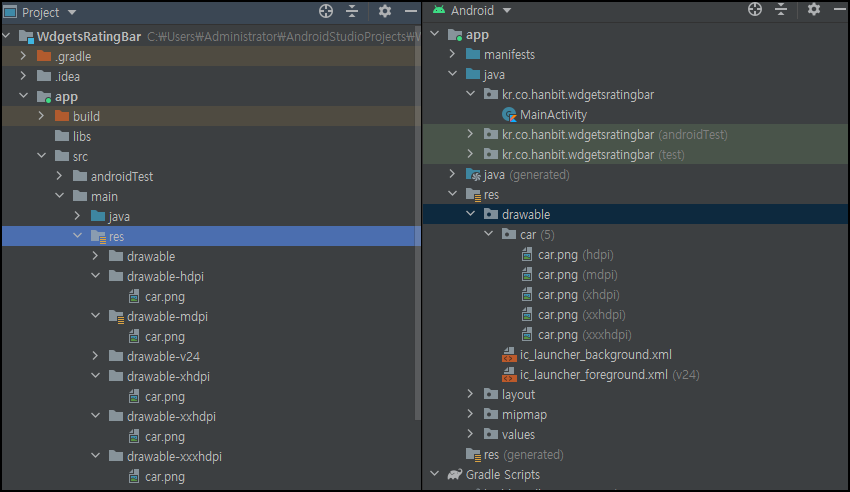Click Collapse All icon in Project panel
Viewport: 850px width, 492px height.
(352, 11)
